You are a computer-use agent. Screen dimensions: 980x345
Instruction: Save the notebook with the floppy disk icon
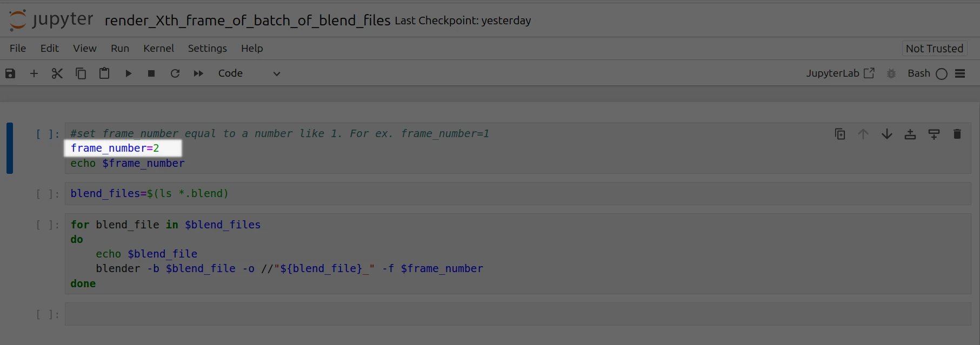click(10, 73)
